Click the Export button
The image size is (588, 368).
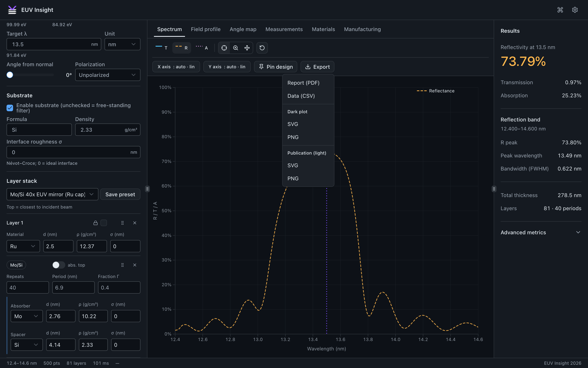(317, 67)
